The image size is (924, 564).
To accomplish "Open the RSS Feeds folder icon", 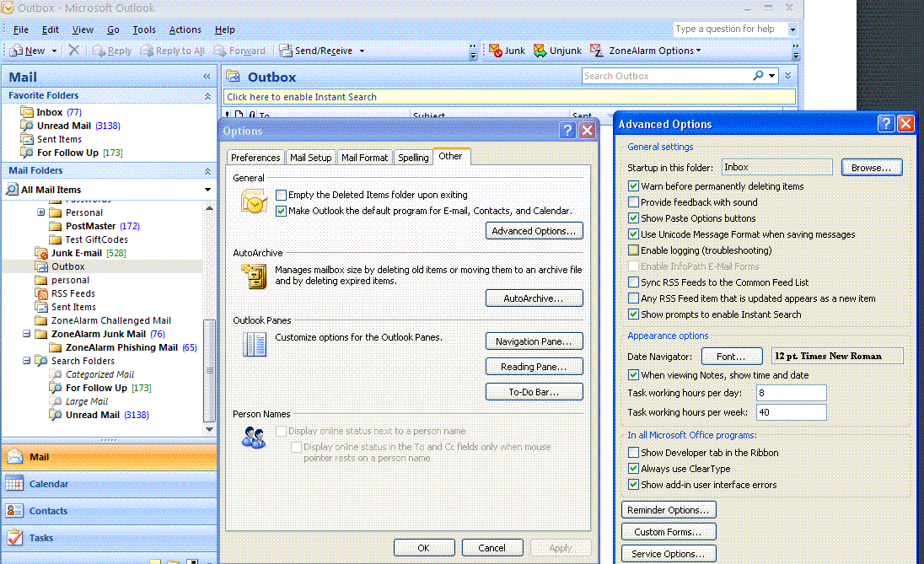I will pos(41,293).
